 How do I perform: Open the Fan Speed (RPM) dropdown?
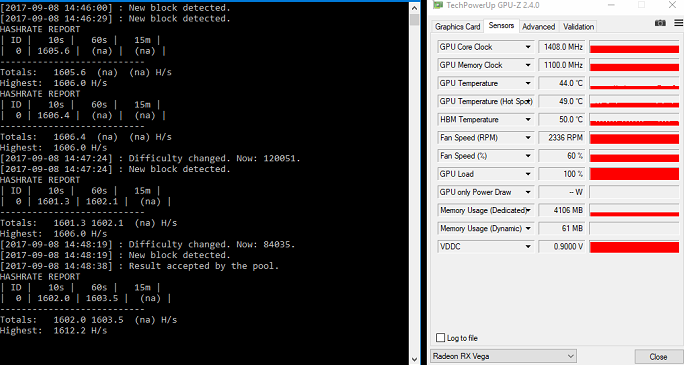point(528,138)
